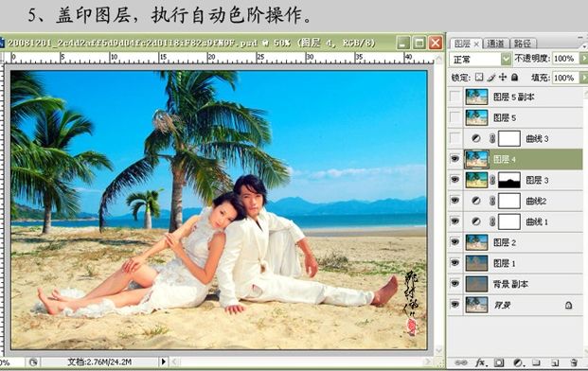Image resolution: width=588 pixels, height=371 pixels.
Task: Click the canvas vertical scrollbar down arrow
Action: 439,351
